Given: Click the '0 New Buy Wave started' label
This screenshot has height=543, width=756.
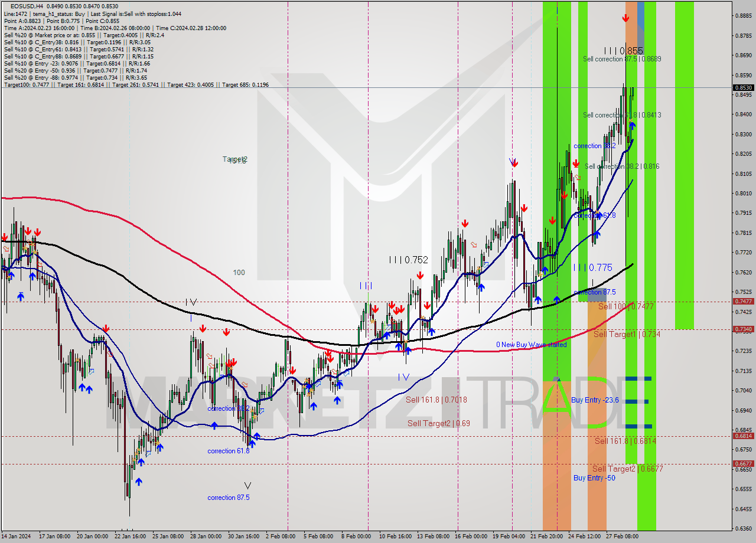Looking at the screenshot, I should click(532, 345).
